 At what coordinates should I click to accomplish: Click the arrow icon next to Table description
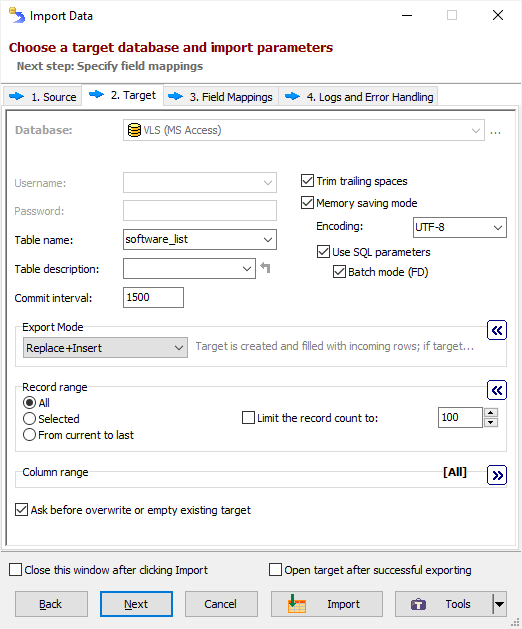[265, 267]
